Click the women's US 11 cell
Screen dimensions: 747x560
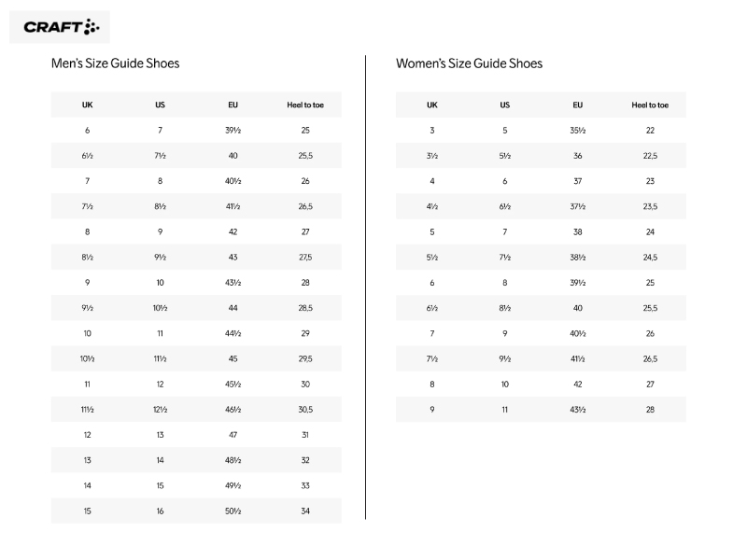[505, 409]
